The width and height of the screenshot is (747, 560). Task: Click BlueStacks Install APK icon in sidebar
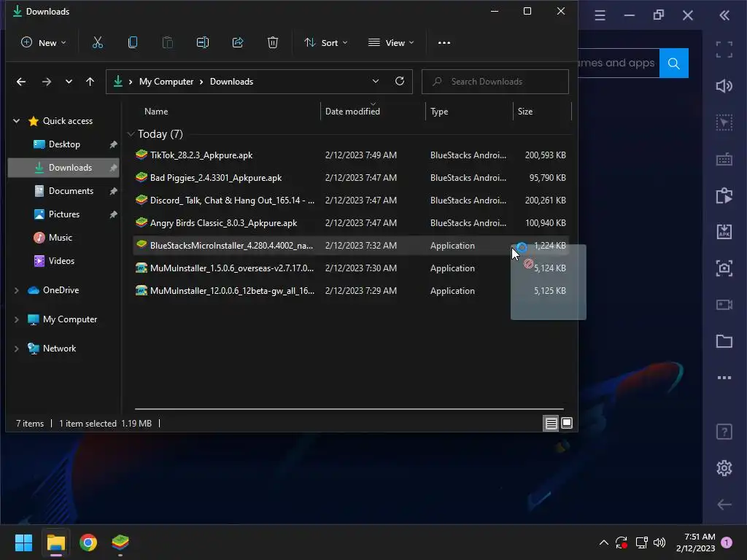point(724,232)
